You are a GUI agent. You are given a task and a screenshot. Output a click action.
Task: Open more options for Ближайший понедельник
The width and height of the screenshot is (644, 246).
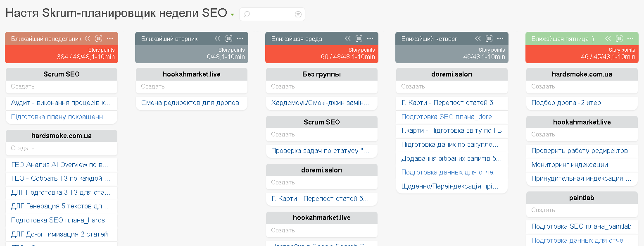coord(110,38)
